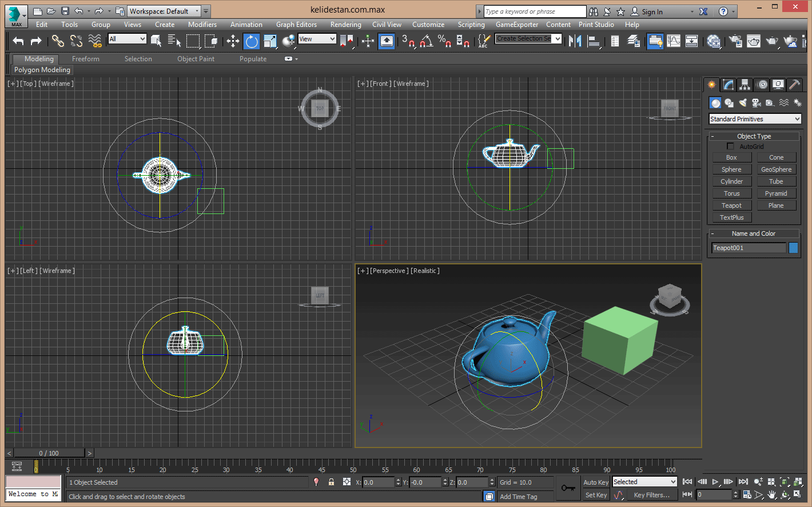Click the Redo arrow in main toolbar
The height and width of the screenshot is (507, 812).
coord(36,41)
